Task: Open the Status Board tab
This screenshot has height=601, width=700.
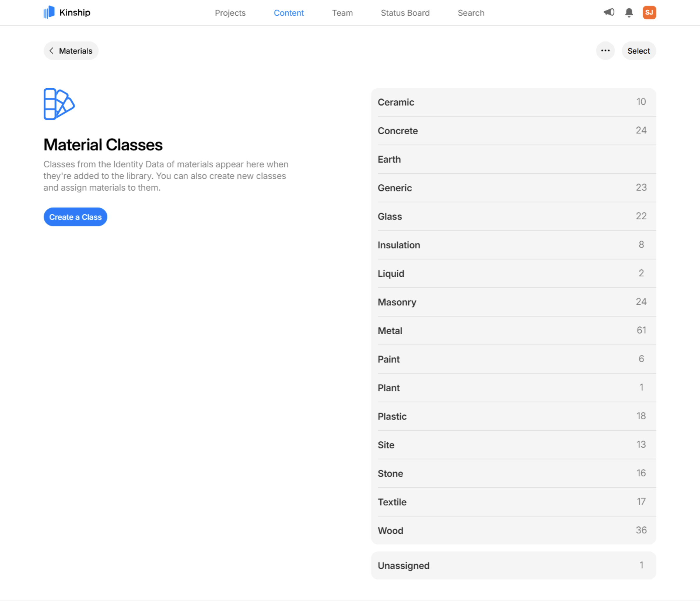Action: 405,13
